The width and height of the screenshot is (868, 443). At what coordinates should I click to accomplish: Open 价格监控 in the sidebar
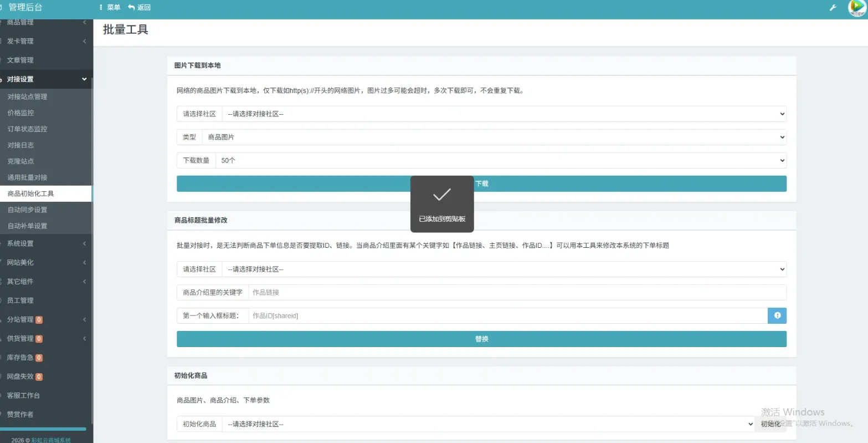[21, 113]
